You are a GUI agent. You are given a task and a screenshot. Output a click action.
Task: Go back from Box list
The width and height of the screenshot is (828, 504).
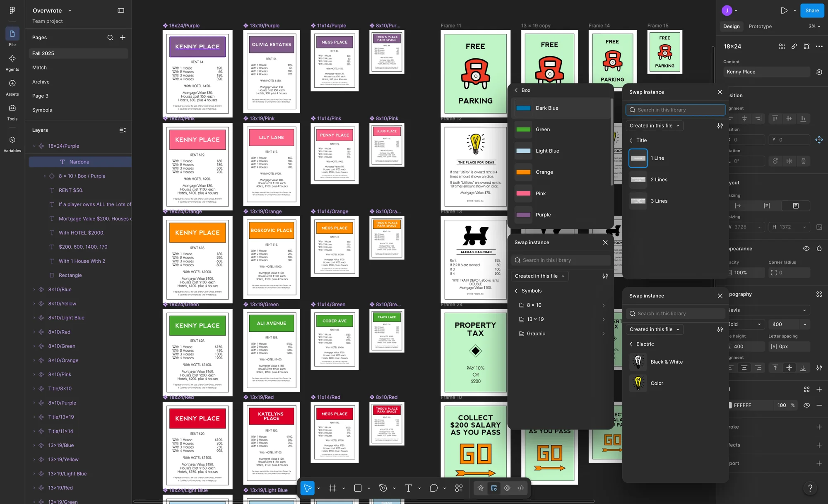click(516, 90)
